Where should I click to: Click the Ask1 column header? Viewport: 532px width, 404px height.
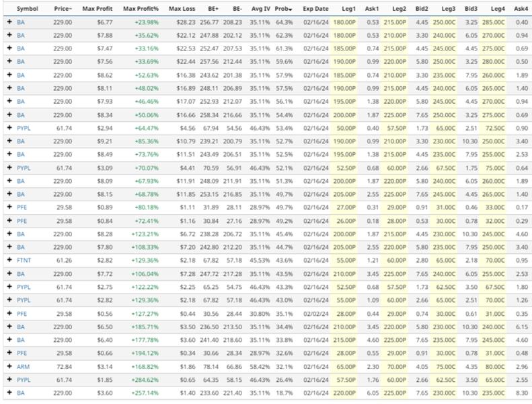point(371,9)
